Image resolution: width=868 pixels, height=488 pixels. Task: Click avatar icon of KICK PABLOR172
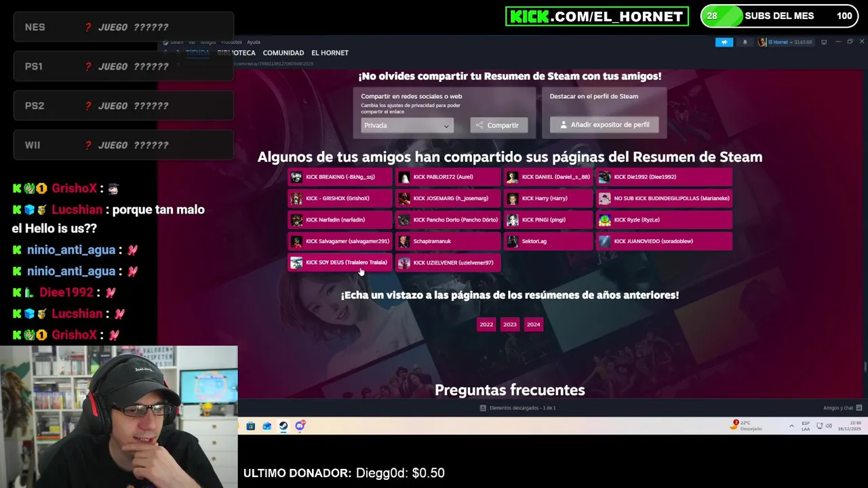coord(404,178)
